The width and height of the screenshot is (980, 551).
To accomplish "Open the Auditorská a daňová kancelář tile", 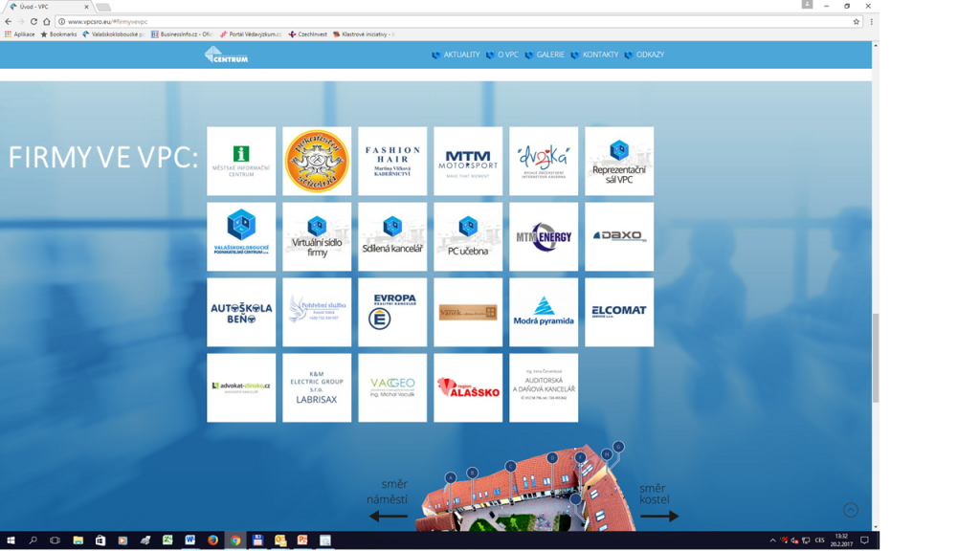I will pos(544,388).
